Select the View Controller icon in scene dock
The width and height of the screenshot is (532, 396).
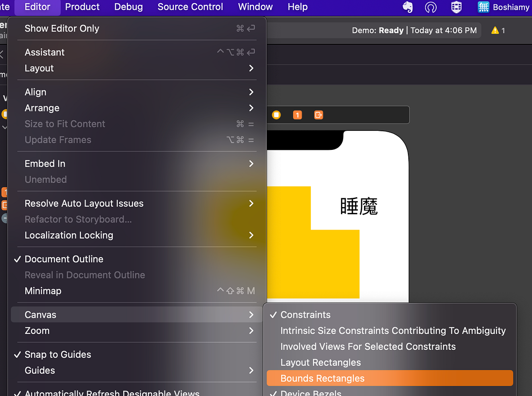[277, 115]
